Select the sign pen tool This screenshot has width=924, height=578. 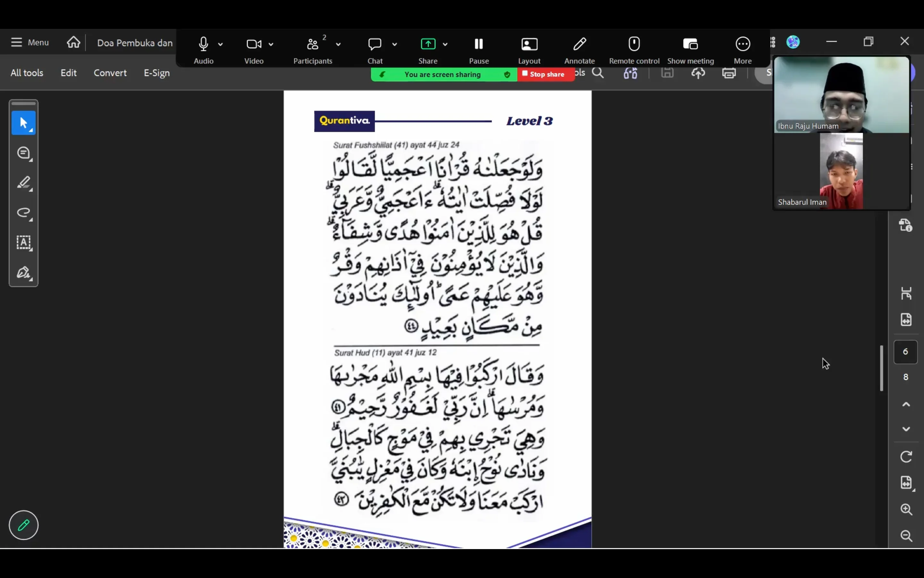click(x=24, y=272)
